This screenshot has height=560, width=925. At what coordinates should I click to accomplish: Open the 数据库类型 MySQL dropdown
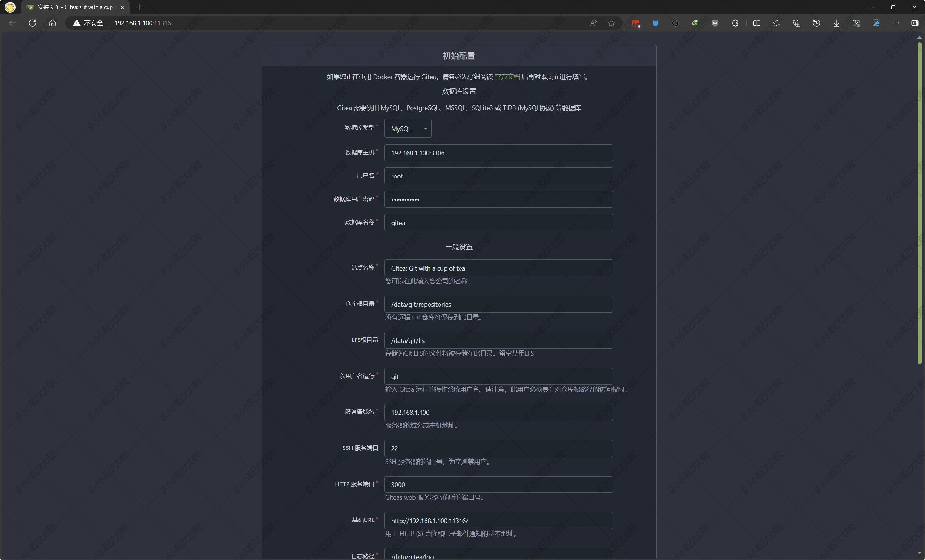coord(408,128)
